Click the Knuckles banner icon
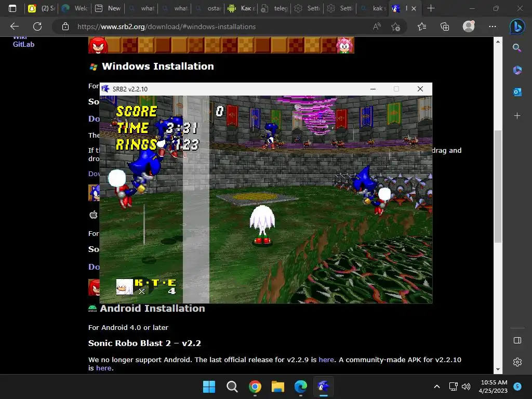532x399 pixels. coord(98,45)
